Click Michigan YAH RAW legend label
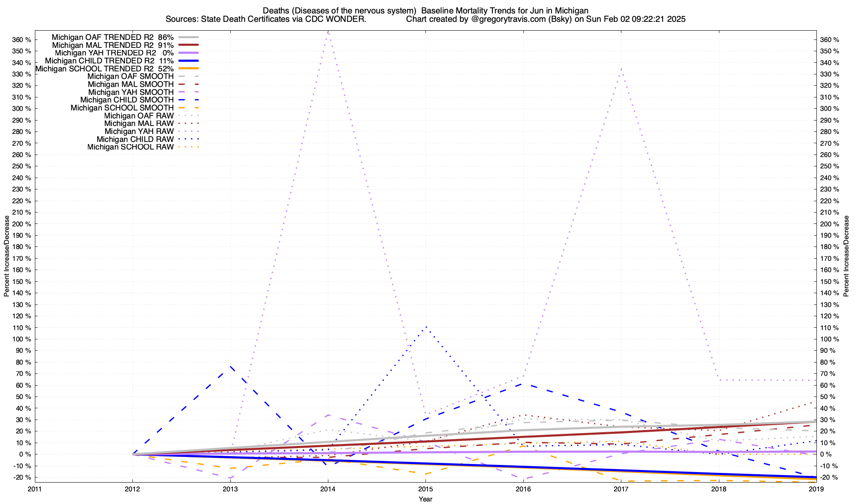 (x=139, y=131)
